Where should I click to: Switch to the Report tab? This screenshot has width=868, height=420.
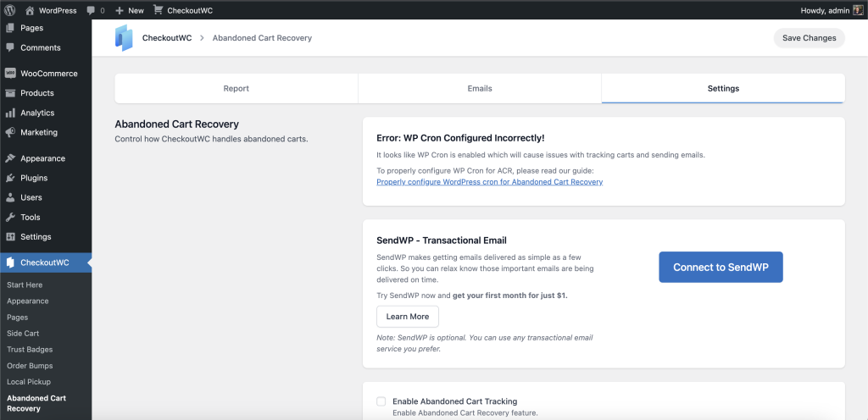[x=236, y=88]
